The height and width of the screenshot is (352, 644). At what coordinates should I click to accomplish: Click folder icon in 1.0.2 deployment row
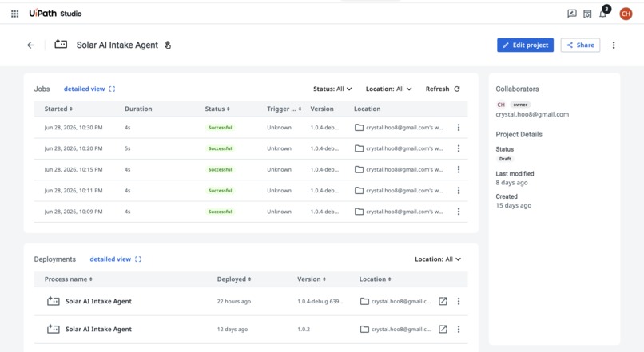click(x=364, y=329)
